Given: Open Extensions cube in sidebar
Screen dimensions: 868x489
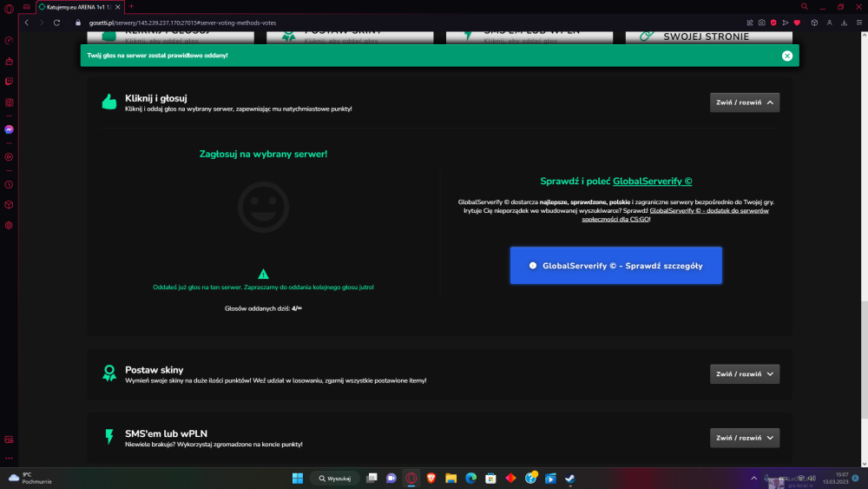Looking at the screenshot, I should tap(9, 205).
